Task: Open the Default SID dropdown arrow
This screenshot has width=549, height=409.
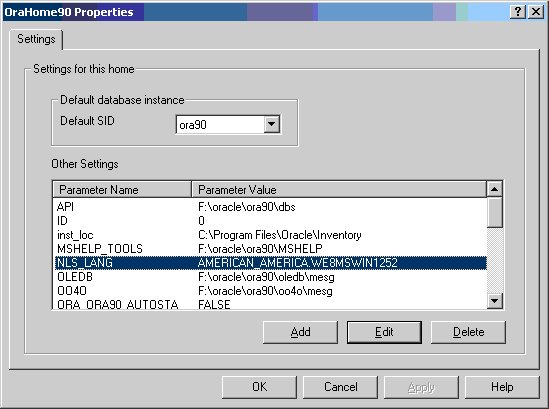Action: point(272,124)
